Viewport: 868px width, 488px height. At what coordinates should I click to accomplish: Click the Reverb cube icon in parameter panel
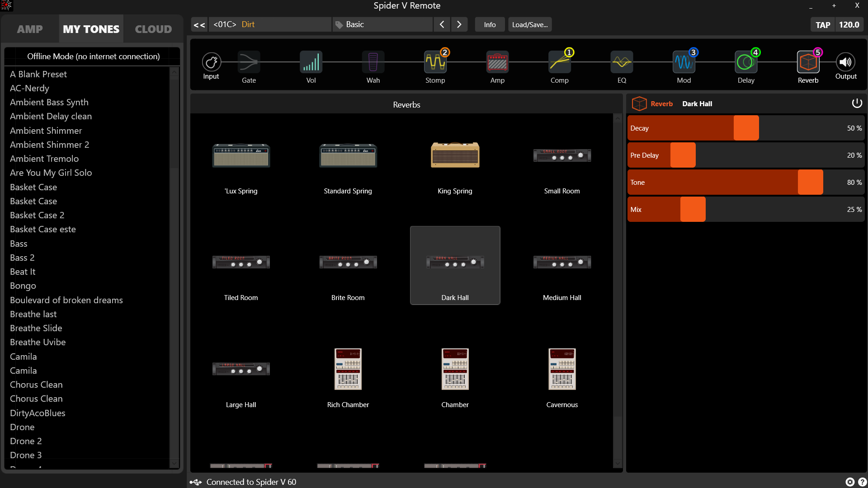[639, 103]
